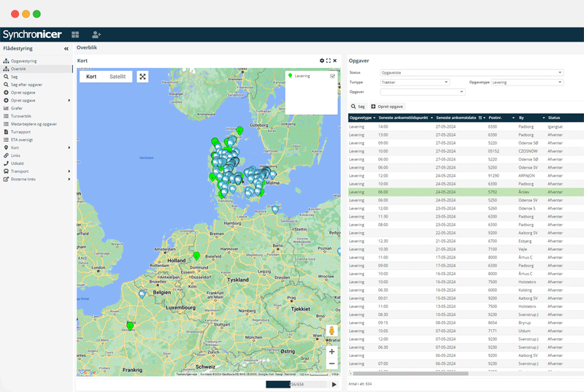Click the blue marker west of Belgien

142,294
